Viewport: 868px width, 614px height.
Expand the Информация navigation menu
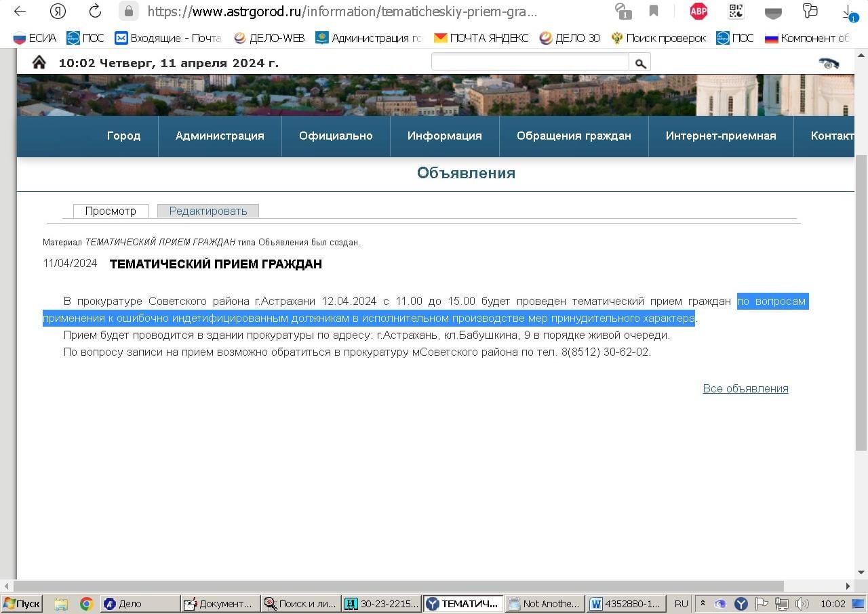pos(444,136)
